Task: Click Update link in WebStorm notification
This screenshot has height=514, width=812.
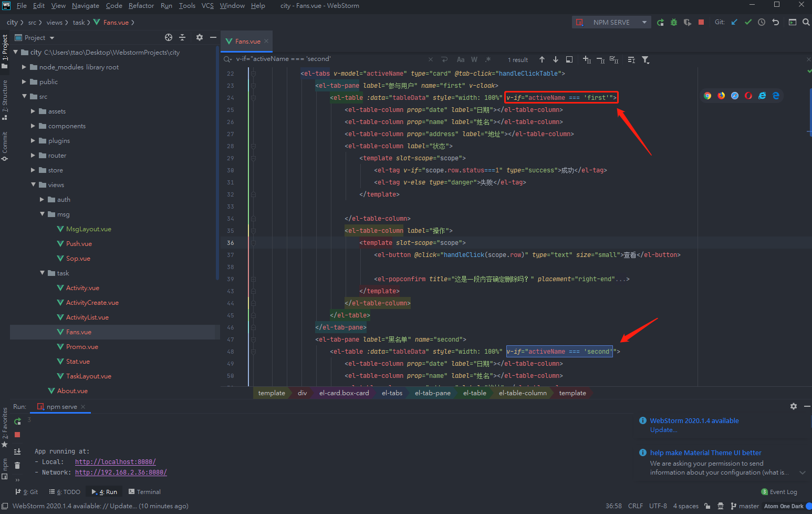Action: coord(663,430)
